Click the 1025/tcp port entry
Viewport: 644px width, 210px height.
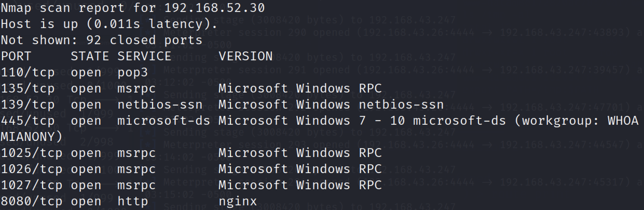click(x=31, y=153)
